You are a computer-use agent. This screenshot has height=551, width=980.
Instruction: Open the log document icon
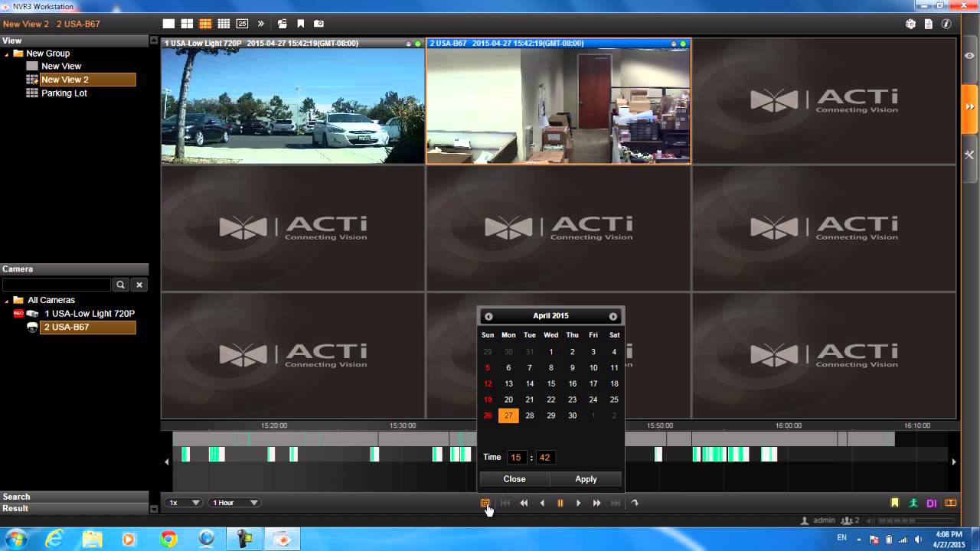click(928, 24)
